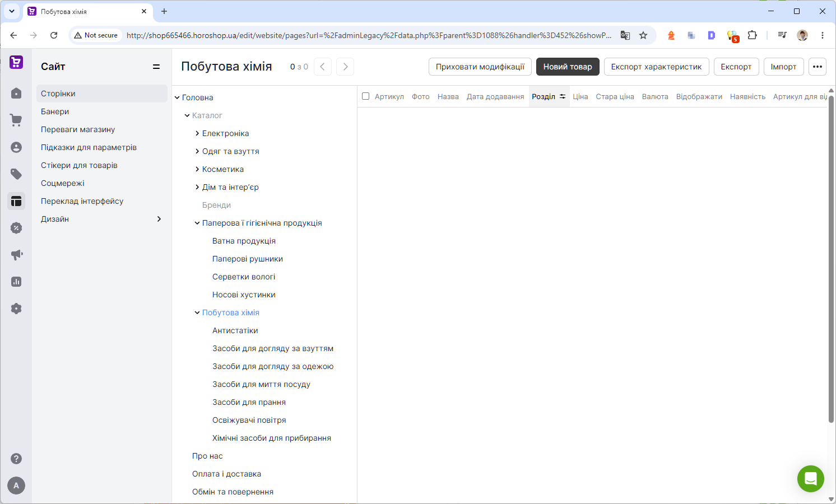Open the customers icon in left sidebar
This screenshot has width=836, height=504.
(16, 147)
